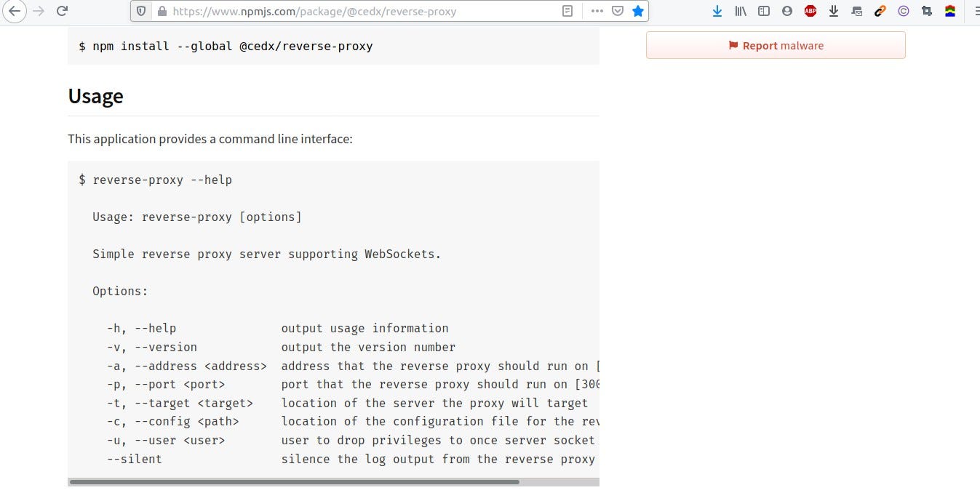Image resolution: width=980 pixels, height=493 pixels.
Task: Click the forward navigation arrow
Action: (x=38, y=11)
